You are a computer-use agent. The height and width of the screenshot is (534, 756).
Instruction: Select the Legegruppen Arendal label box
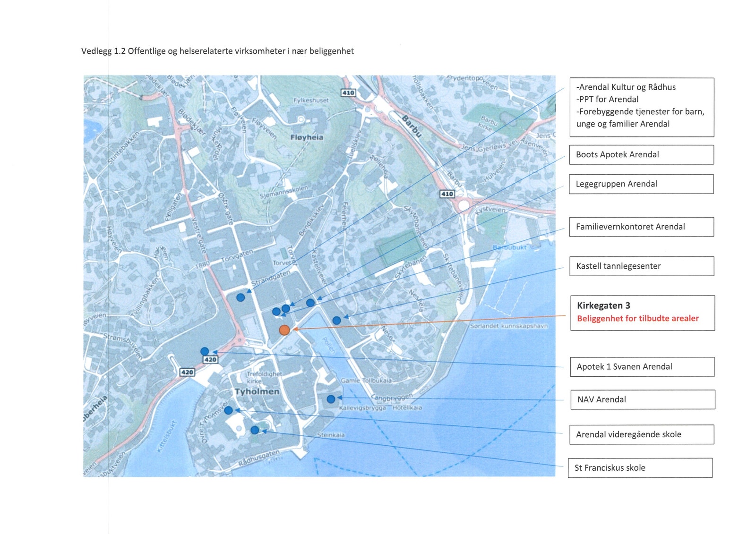[x=642, y=184]
